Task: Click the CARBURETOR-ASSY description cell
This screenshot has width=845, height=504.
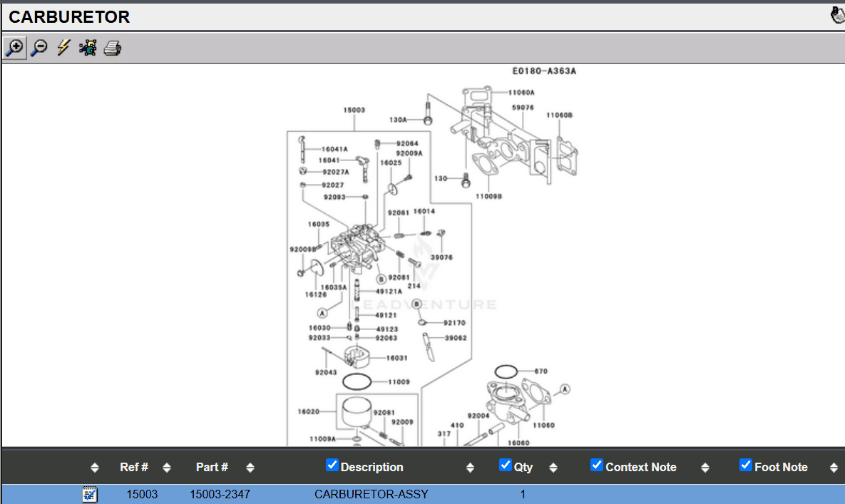Action: [371, 494]
